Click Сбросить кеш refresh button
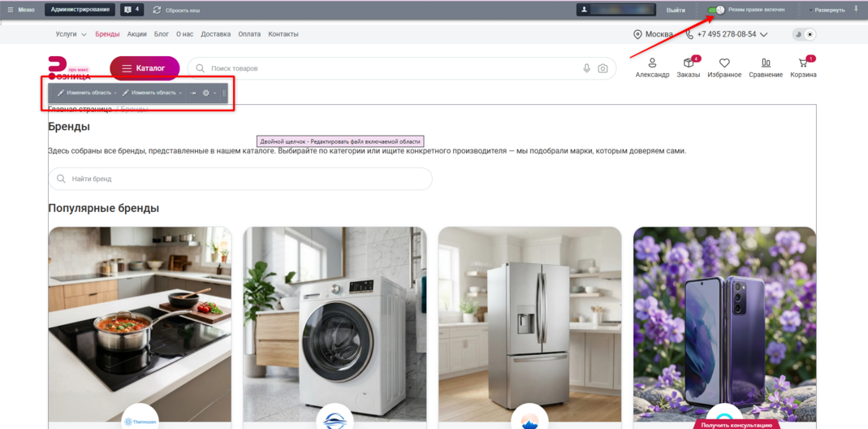Screen dimensions: 868x429 coord(176,10)
